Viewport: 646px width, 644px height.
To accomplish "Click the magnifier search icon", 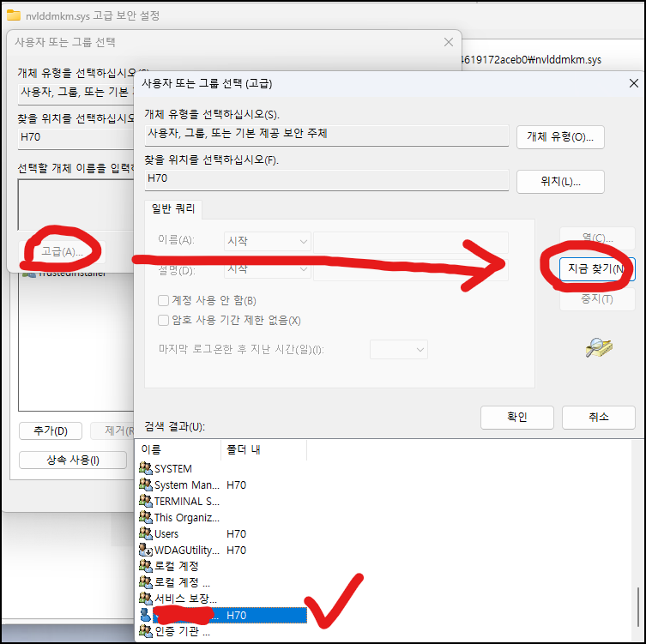I will 599,348.
